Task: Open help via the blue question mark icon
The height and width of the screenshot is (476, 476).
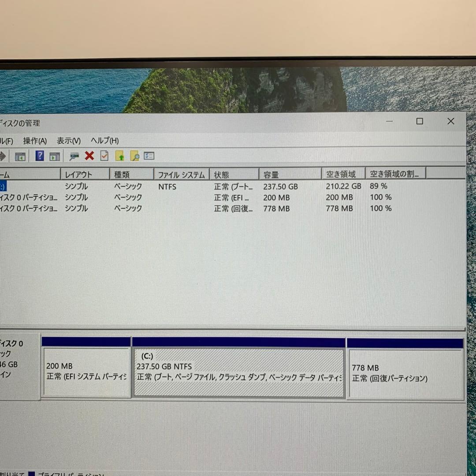Action: tap(39, 156)
